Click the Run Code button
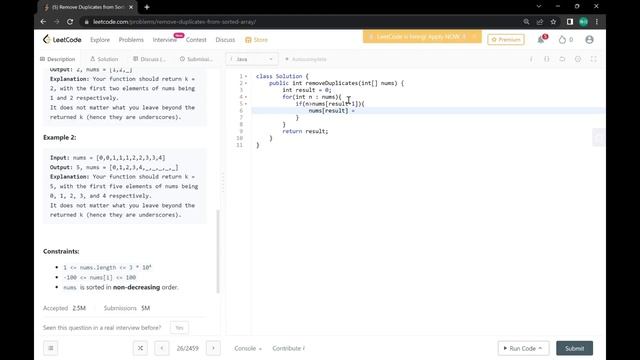Viewport: 640px width, 360px height. pyautogui.click(x=523, y=348)
